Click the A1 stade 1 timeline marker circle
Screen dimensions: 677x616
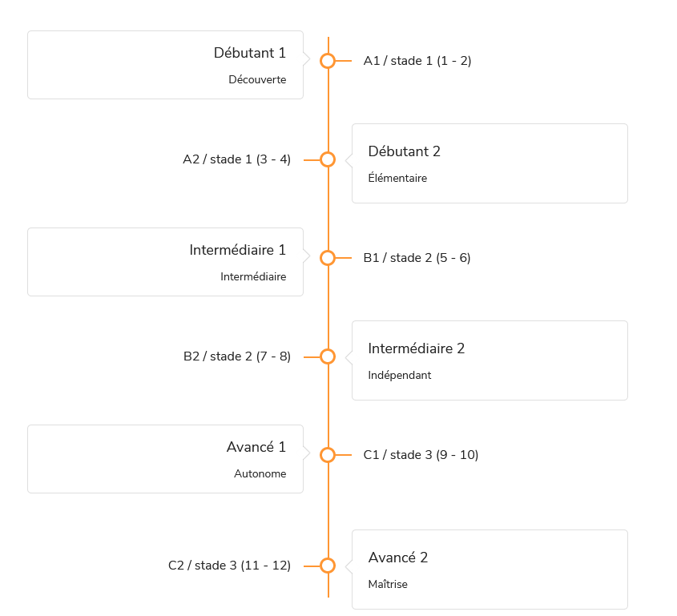328,61
